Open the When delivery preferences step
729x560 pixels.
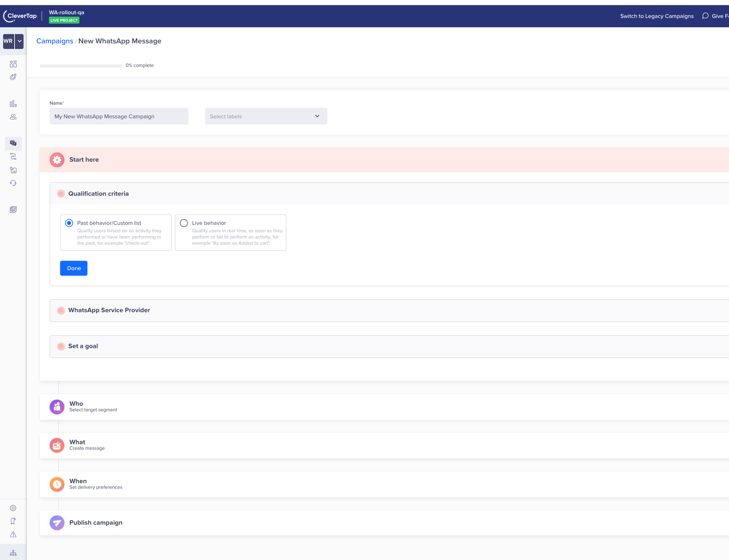(95, 484)
